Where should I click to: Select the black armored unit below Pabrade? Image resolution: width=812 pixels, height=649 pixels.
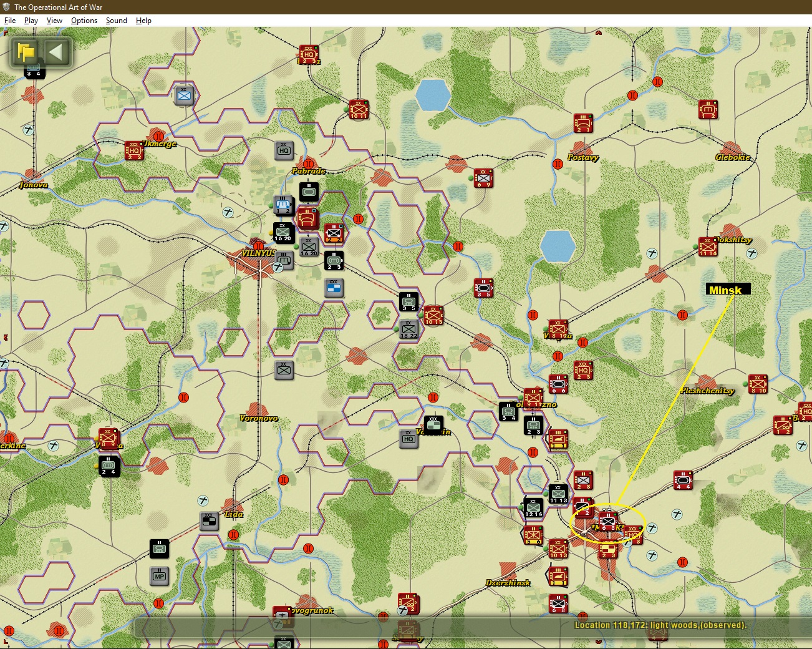click(309, 192)
